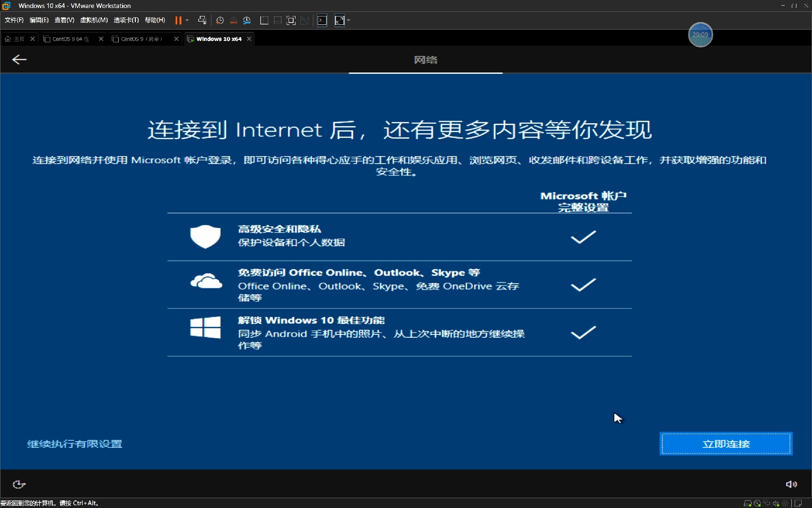This screenshot has height=508, width=812.
Task: Click the back arrow on the 网络 page
Action: (x=19, y=59)
